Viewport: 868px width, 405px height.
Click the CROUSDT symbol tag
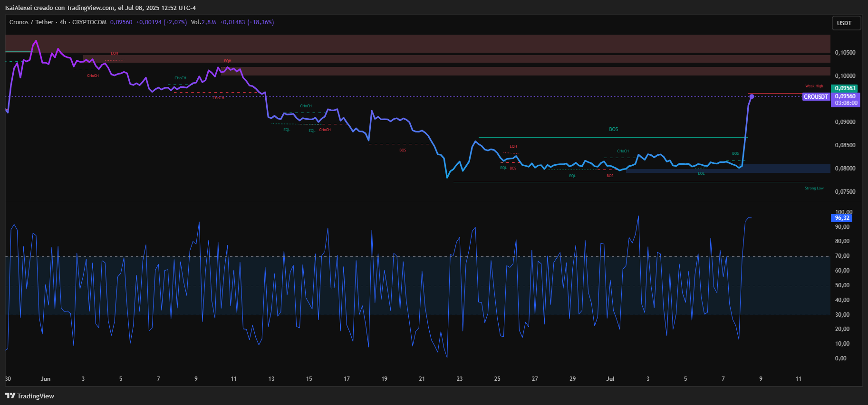(816, 96)
